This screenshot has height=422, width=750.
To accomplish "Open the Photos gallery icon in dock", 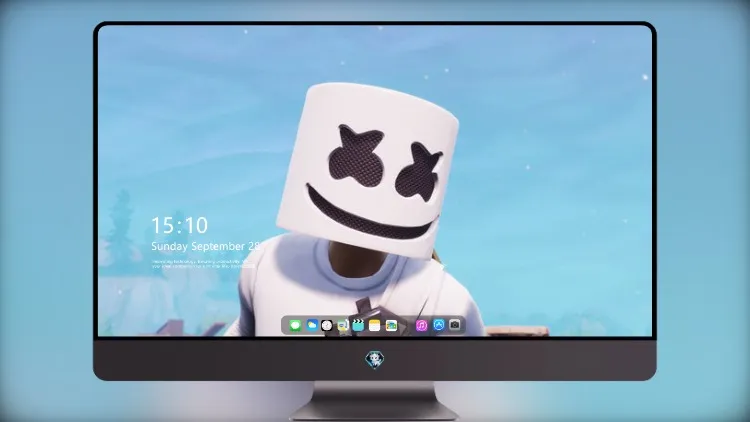I will (391, 326).
